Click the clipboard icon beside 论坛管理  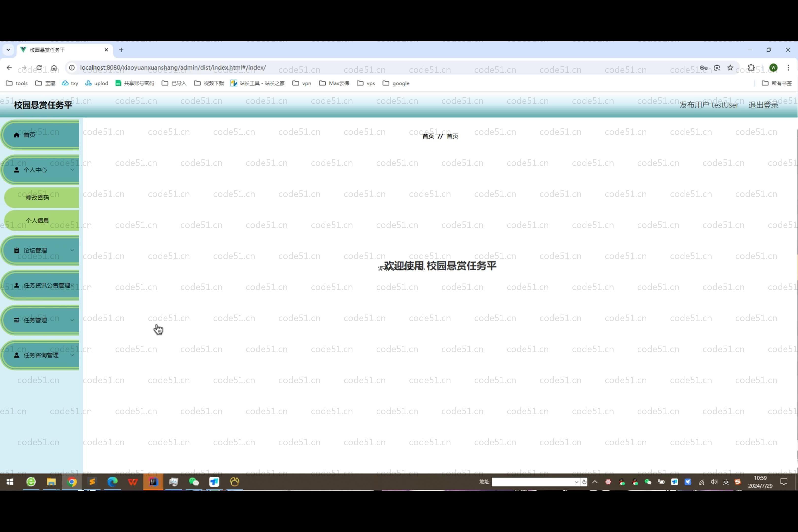tap(16, 250)
